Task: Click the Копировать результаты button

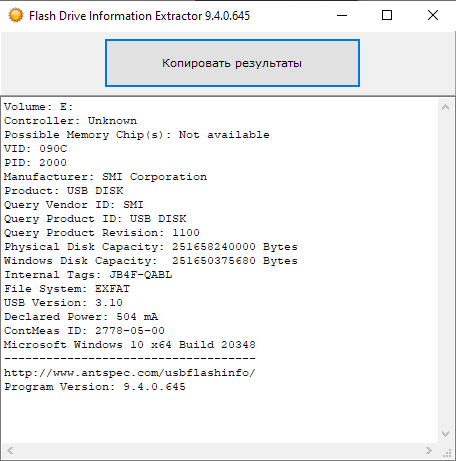Action: 232,63
